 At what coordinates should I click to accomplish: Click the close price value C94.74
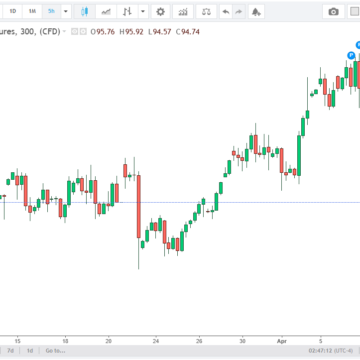(x=188, y=32)
